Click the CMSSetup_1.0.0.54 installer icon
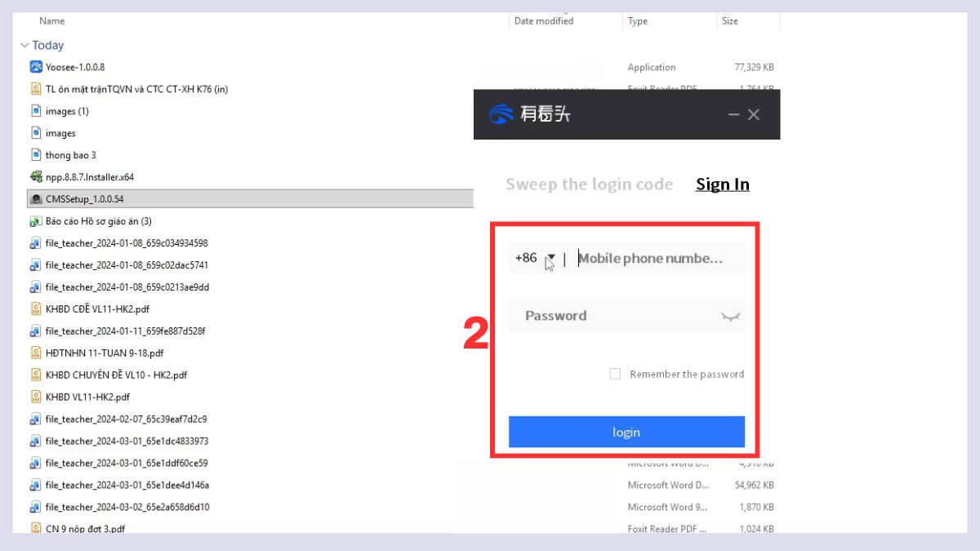The image size is (980, 551). (36, 198)
